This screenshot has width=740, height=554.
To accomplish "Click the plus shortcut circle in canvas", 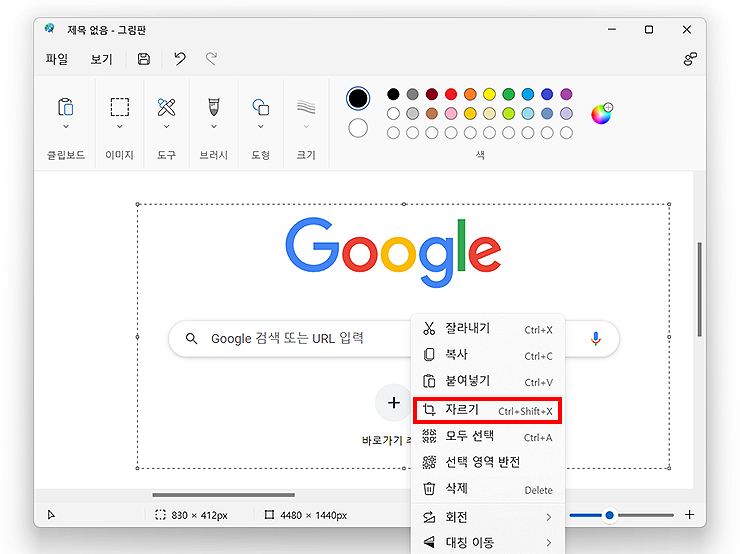I will click(394, 403).
